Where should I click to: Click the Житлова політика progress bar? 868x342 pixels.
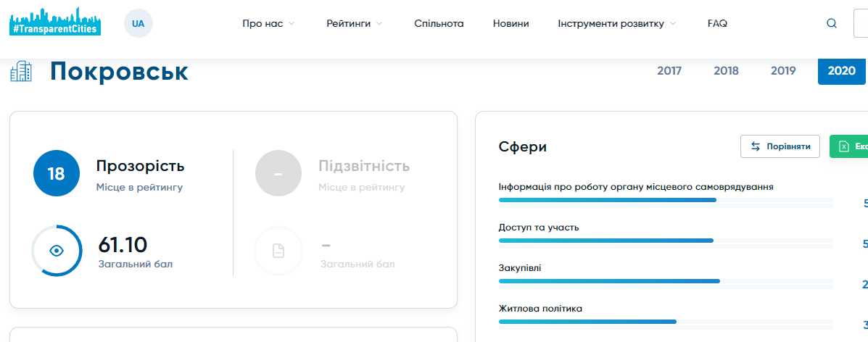(x=666, y=322)
